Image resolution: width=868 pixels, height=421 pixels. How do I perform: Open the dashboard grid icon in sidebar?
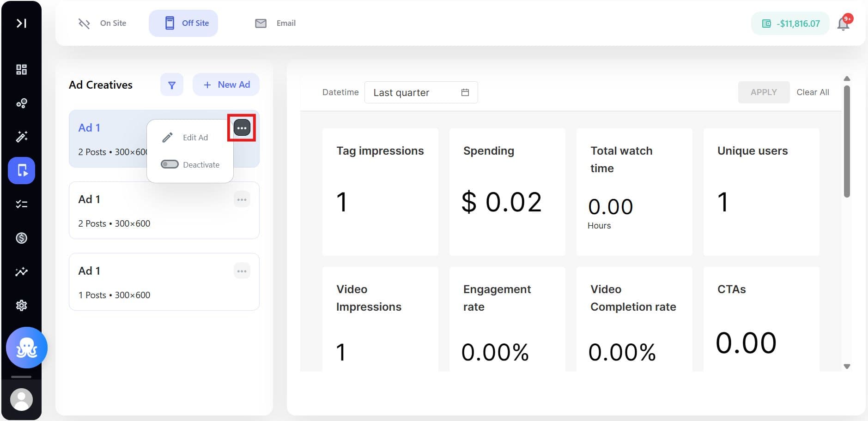tap(21, 70)
